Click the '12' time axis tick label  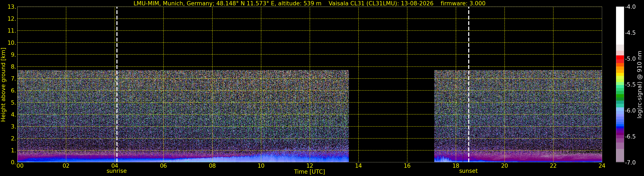[x=310, y=166]
